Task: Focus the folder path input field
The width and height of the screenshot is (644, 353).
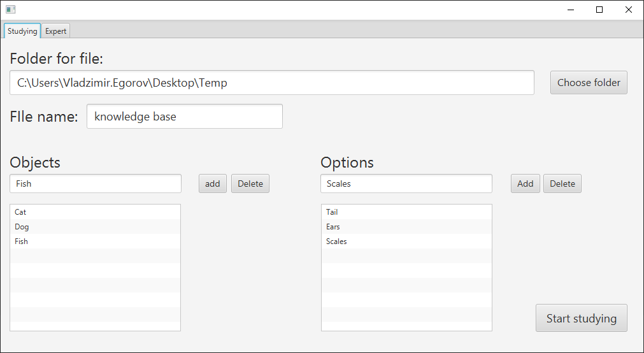Action: (x=272, y=83)
